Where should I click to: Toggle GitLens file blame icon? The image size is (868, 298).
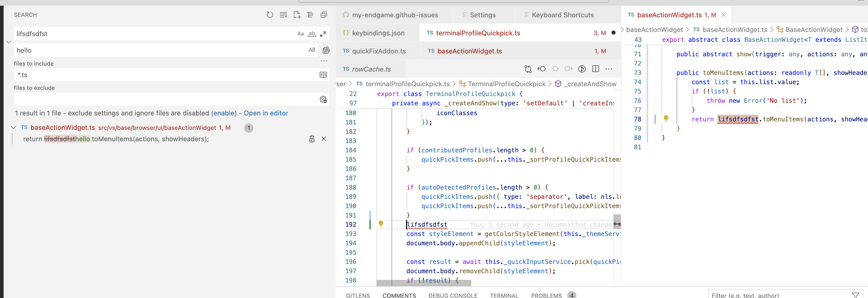click(x=582, y=69)
